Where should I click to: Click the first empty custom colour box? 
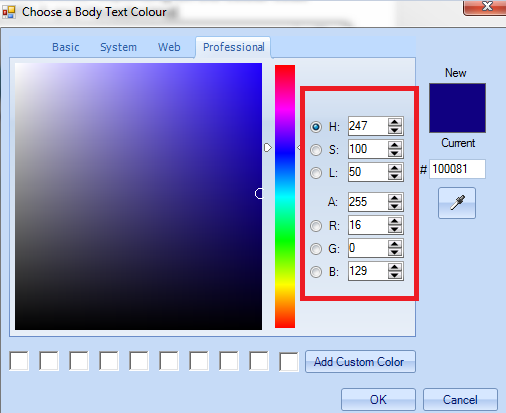tap(19, 361)
